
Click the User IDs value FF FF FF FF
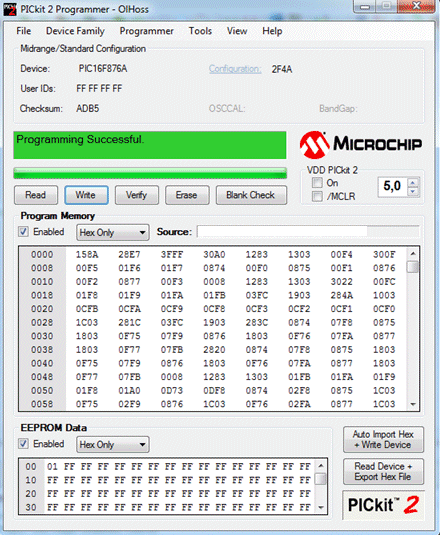tap(99, 89)
